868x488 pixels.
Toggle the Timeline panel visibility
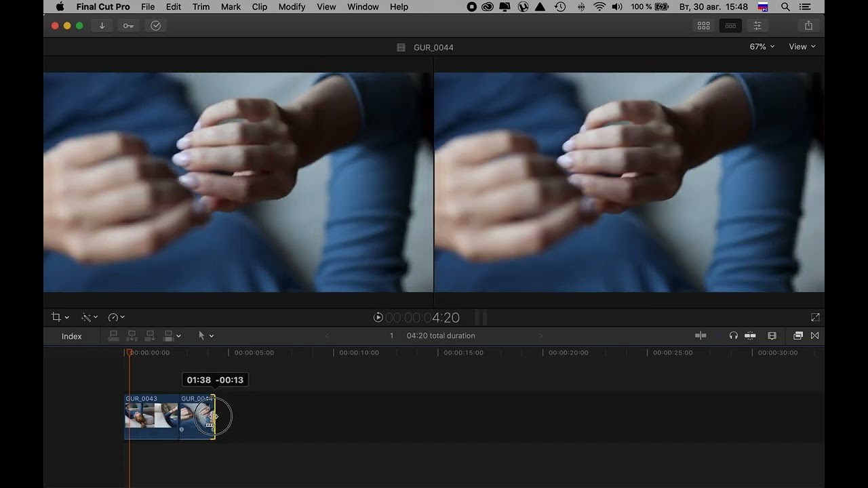coord(730,26)
